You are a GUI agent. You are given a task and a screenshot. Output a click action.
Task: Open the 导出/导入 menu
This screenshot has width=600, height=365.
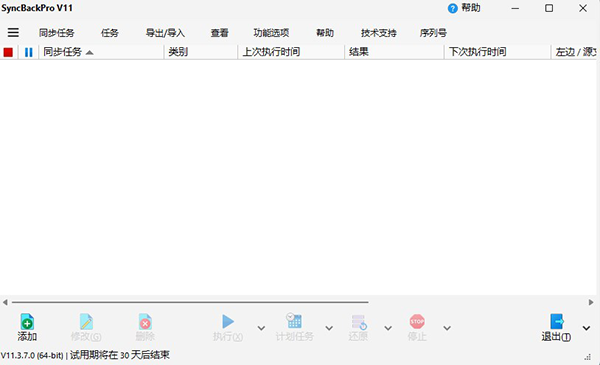pos(165,33)
